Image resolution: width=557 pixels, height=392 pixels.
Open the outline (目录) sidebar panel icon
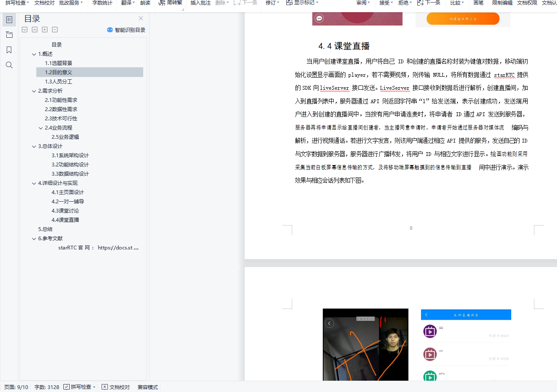coord(9,20)
